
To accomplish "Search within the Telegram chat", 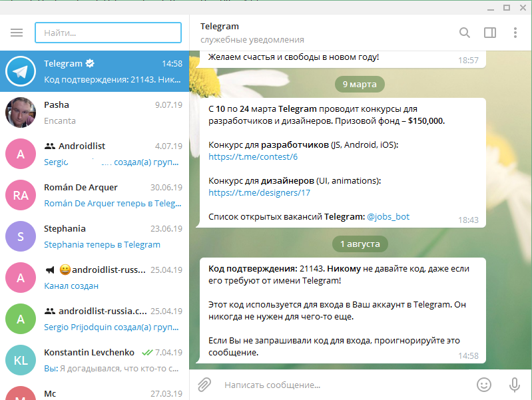I will 465,33.
